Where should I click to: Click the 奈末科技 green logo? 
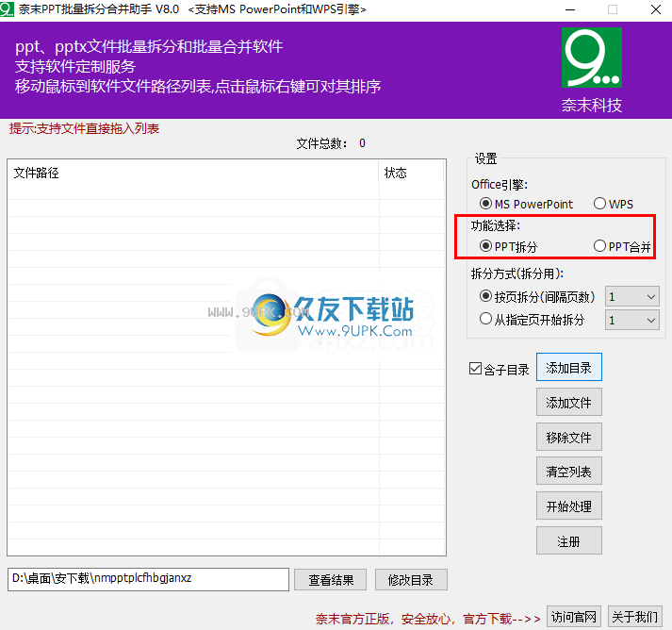[592, 58]
